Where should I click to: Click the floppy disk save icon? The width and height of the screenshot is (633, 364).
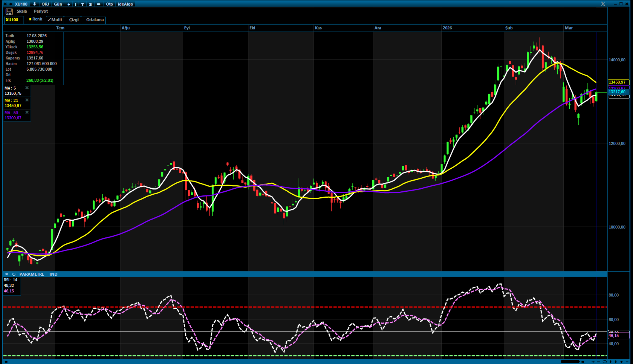coord(9,11)
